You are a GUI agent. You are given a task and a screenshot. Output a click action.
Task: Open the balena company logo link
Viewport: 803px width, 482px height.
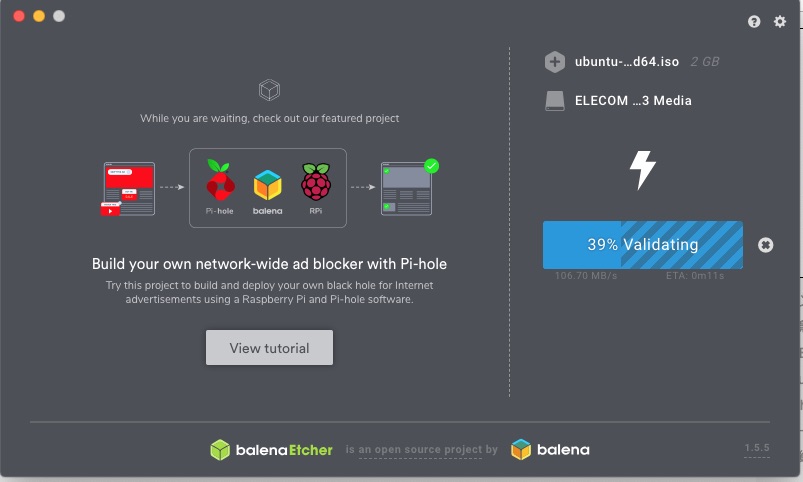[550, 450]
